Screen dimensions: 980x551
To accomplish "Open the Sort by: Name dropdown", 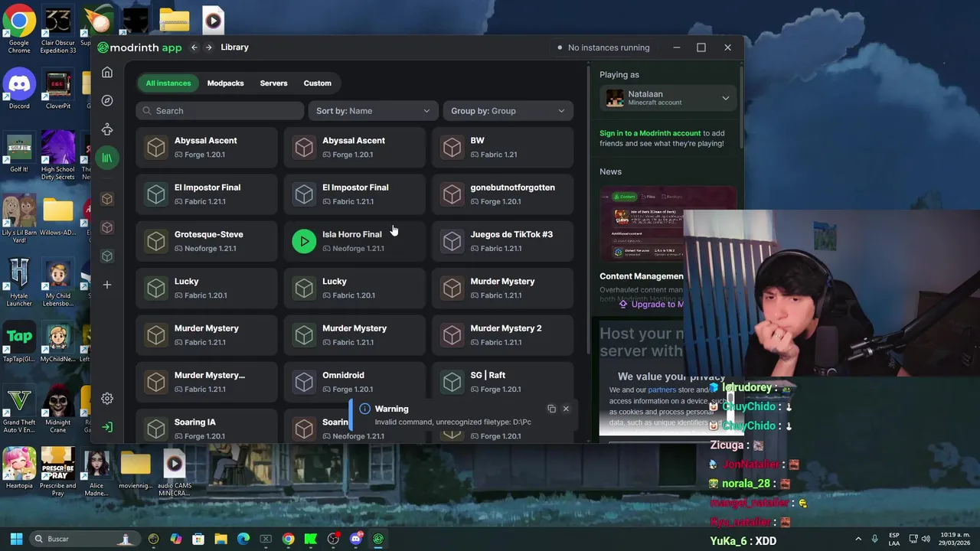I will pyautogui.click(x=373, y=111).
